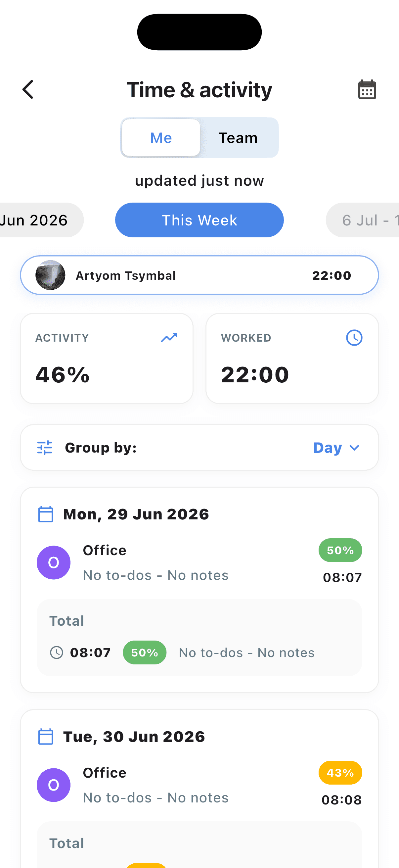Tap calendar icon beside Mon, 29 Jun 2026
The width and height of the screenshot is (399, 868).
point(45,514)
